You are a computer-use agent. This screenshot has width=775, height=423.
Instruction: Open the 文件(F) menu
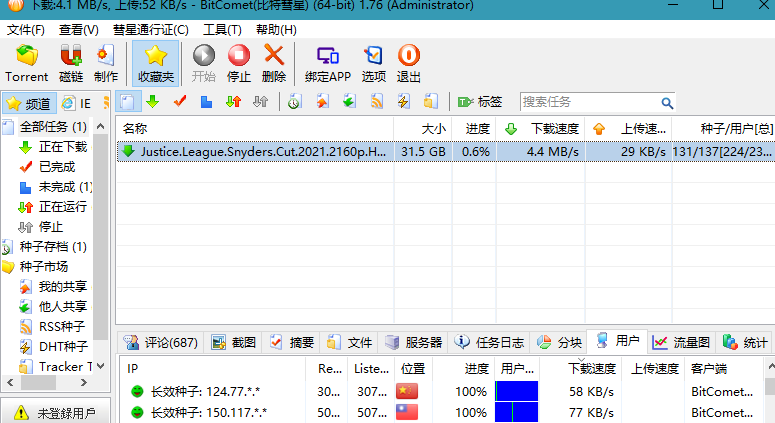point(25,30)
